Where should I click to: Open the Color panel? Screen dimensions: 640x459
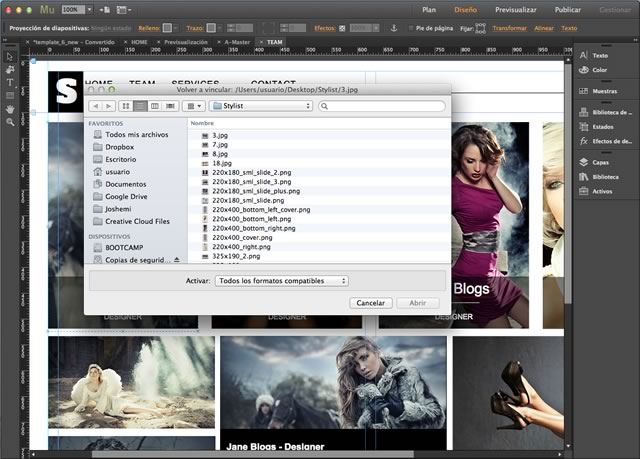click(593, 70)
